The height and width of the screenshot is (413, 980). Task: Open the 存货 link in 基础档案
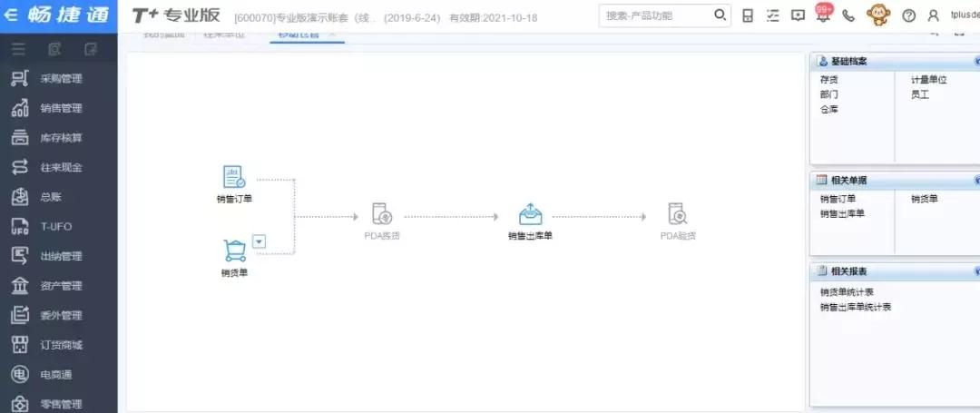[828, 80]
